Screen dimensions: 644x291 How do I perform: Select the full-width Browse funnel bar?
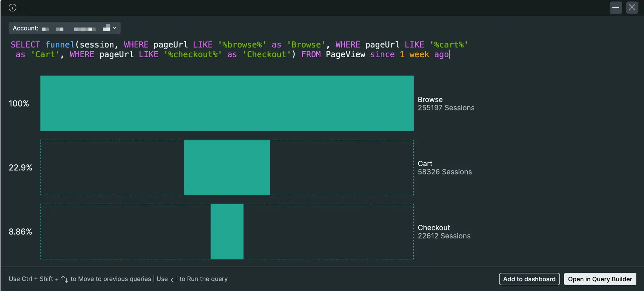(227, 103)
